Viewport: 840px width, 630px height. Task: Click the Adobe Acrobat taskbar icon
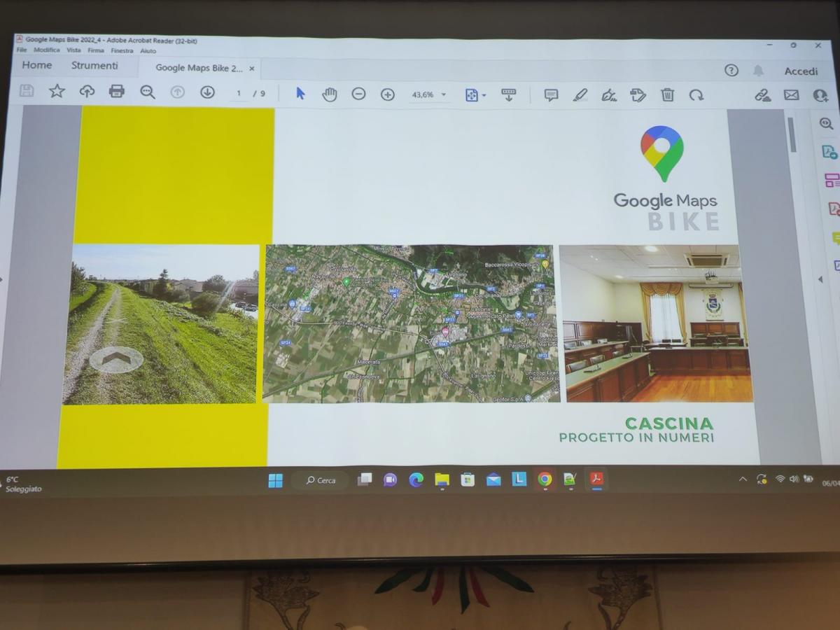597,479
